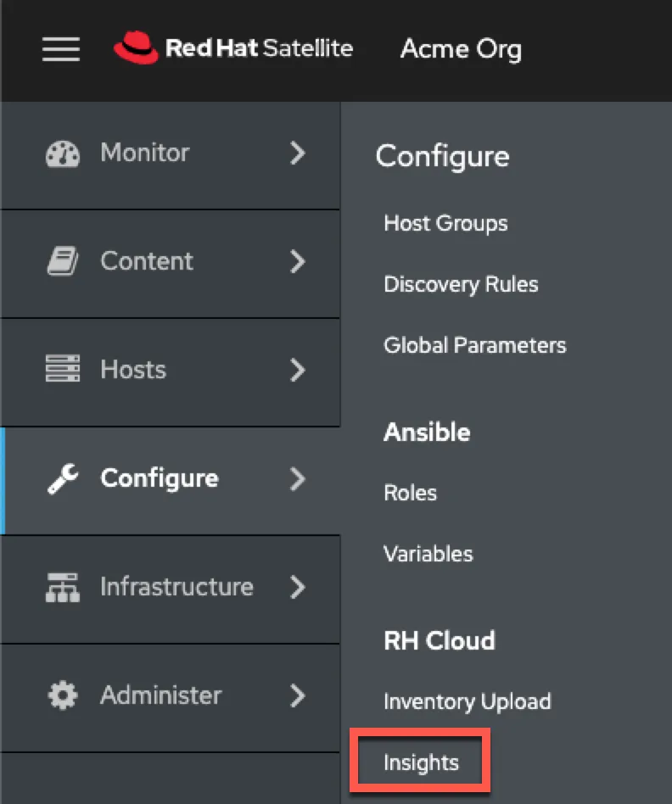Open Global Parameters settings
Image resolution: width=672 pixels, height=804 pixels.
coord(474,345)
